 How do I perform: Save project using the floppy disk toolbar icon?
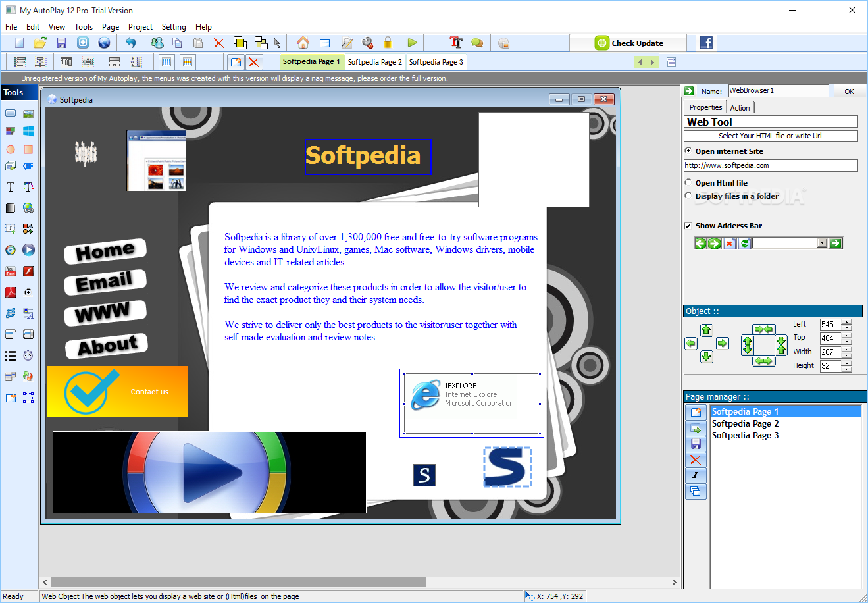coord(61,43)
